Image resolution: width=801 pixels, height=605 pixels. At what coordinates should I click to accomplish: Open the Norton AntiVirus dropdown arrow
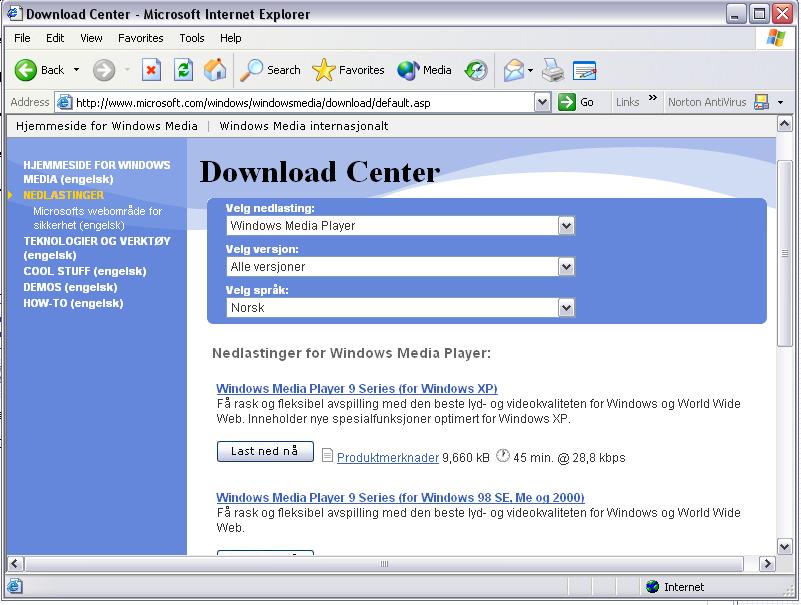click(780, 103)
